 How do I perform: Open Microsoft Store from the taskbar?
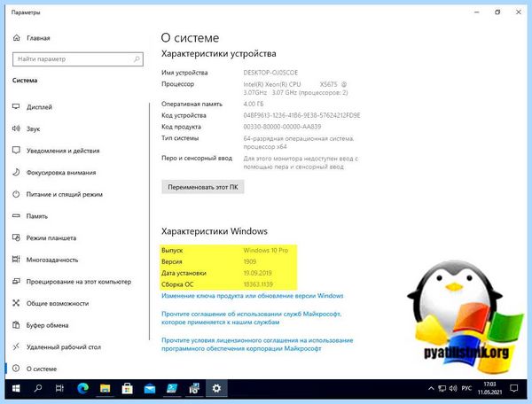[127, 388]
